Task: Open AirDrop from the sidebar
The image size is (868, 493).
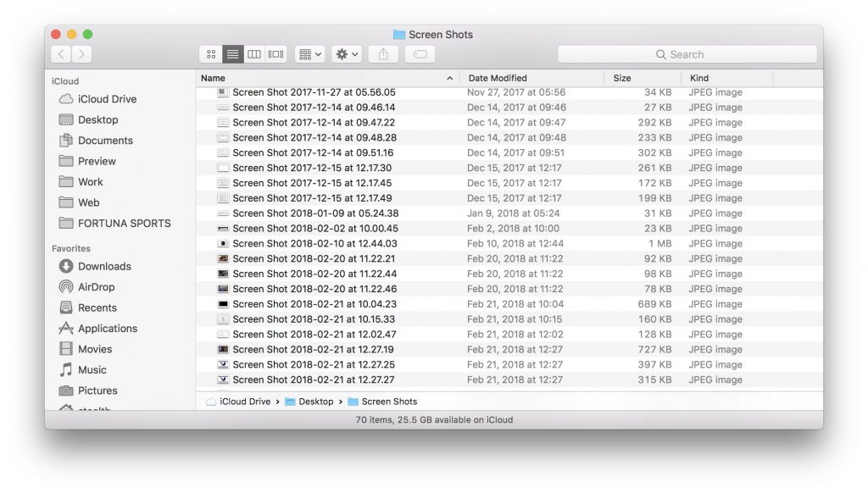Action: [x=96, y=287]
